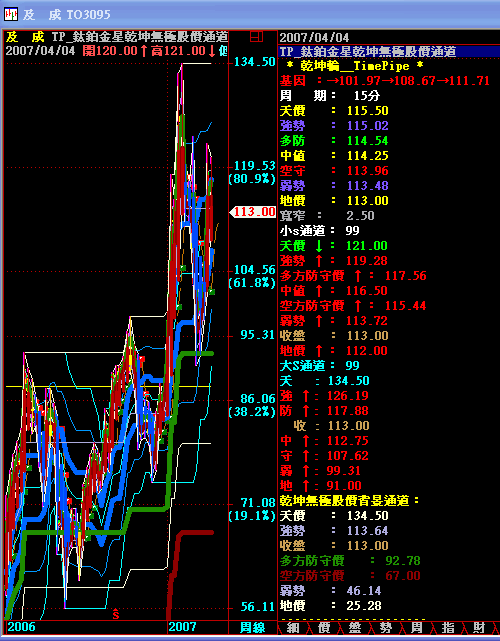Switch to the 細 tab
The image size is (500, 641).
[x=293, y=628]
